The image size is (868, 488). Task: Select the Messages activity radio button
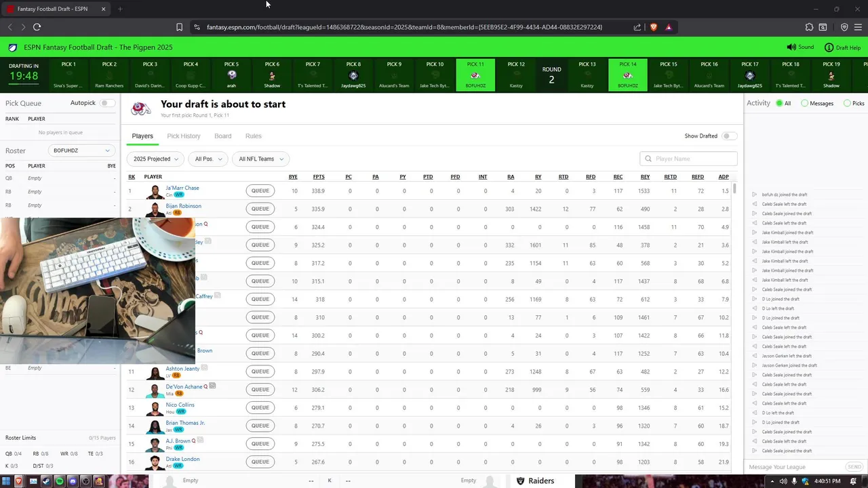tap(805, 104)
